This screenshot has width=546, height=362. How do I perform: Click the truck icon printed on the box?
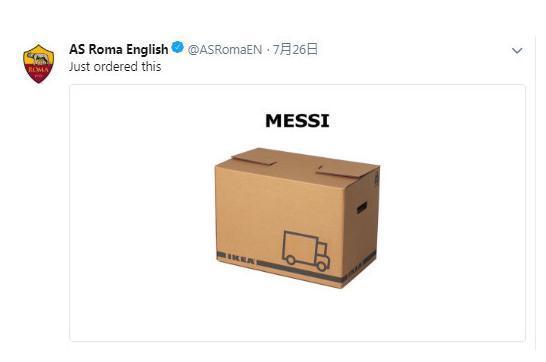(x=305, y=251)
